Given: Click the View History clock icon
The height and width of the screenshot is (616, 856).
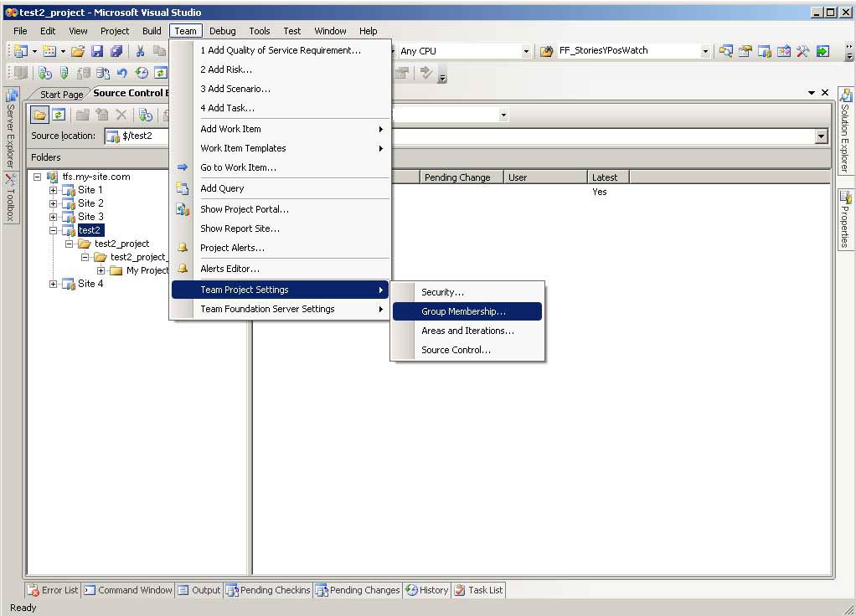Looking at the screenshot, I should (x=142, y=73).
